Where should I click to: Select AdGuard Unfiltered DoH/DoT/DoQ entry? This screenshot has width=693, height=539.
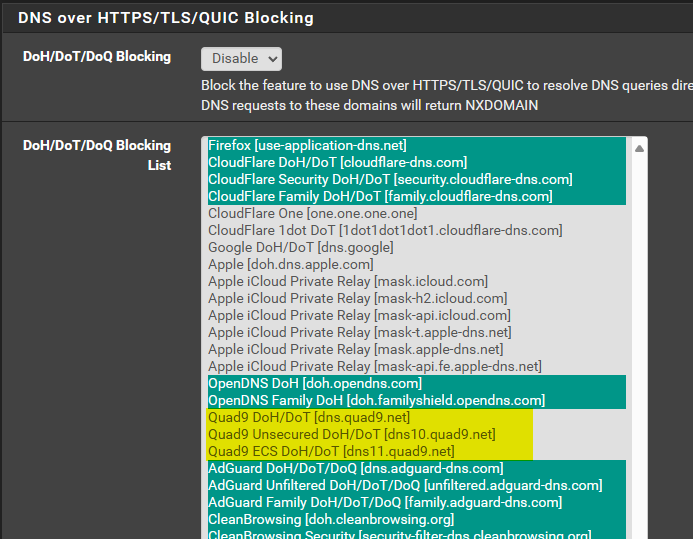tap(417, 486)
